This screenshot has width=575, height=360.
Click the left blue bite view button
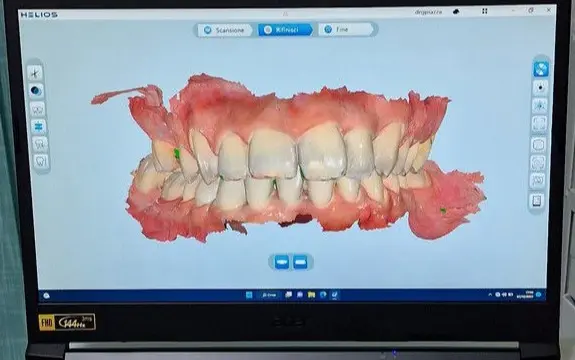coord(282,262)
